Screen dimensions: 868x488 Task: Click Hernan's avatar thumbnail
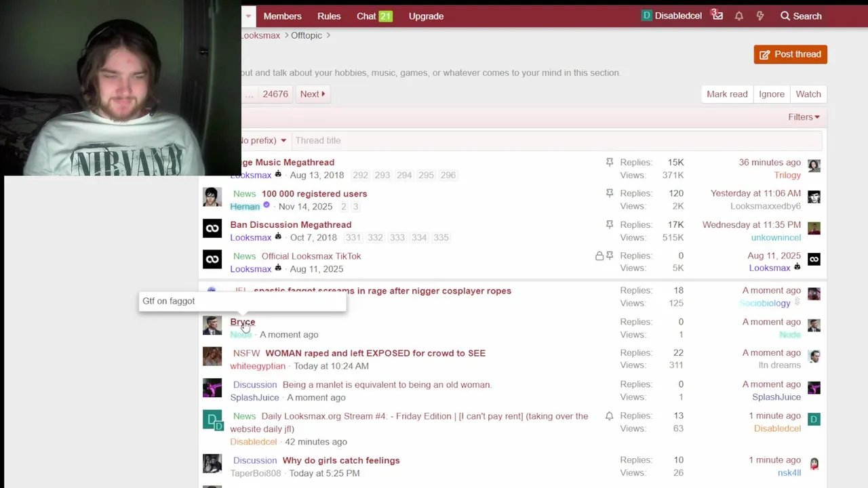pyautogui.click(x=212, y=197)
